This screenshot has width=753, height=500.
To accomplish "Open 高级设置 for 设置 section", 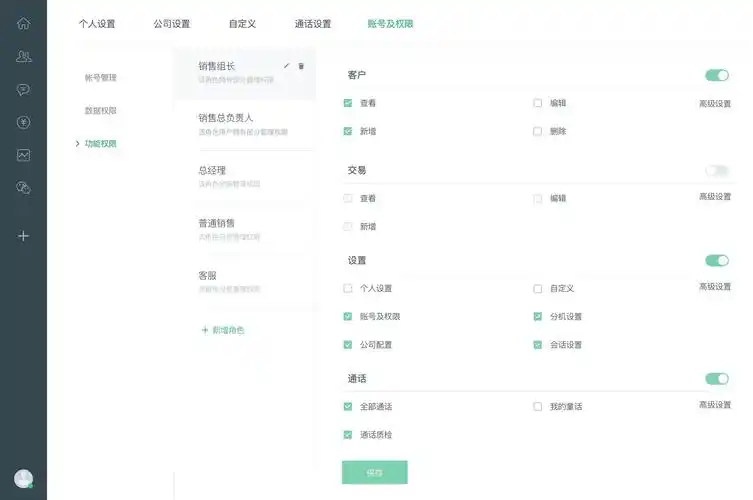I will pos(715,287).
